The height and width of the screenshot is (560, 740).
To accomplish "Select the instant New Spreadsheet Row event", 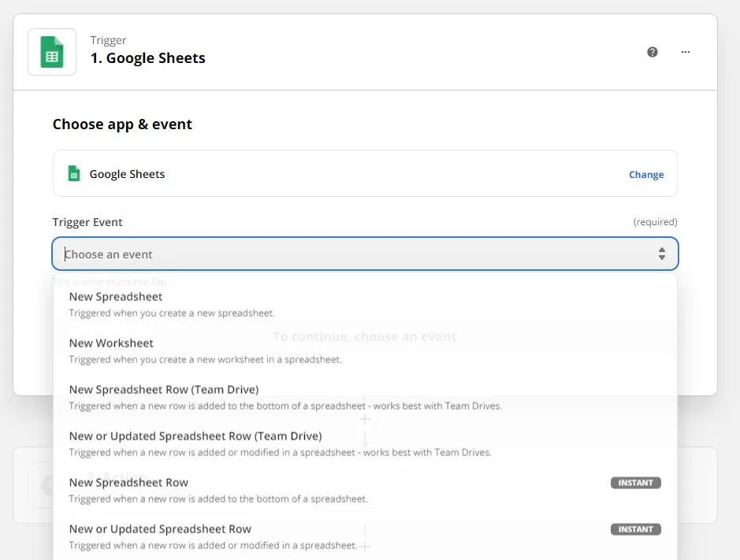I will pyautogui.click(x=128, y=483).
